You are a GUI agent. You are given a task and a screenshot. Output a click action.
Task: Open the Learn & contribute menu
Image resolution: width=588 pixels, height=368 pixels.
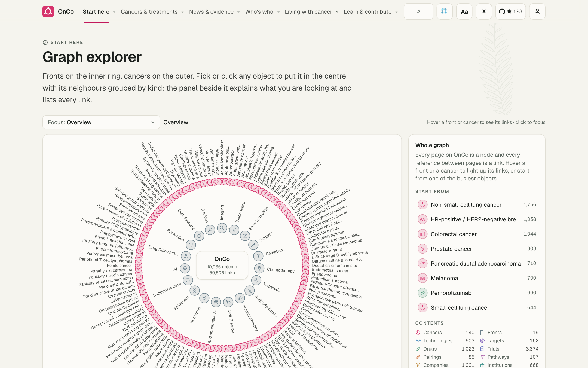click(x=371, y=12)
